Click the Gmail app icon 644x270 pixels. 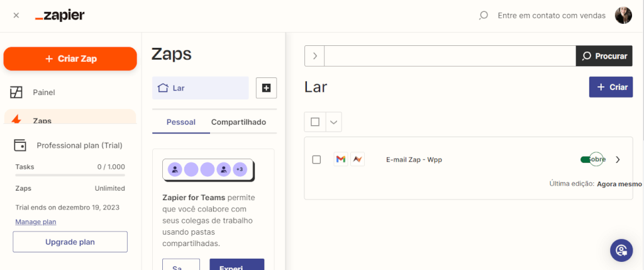coord(341,159)
